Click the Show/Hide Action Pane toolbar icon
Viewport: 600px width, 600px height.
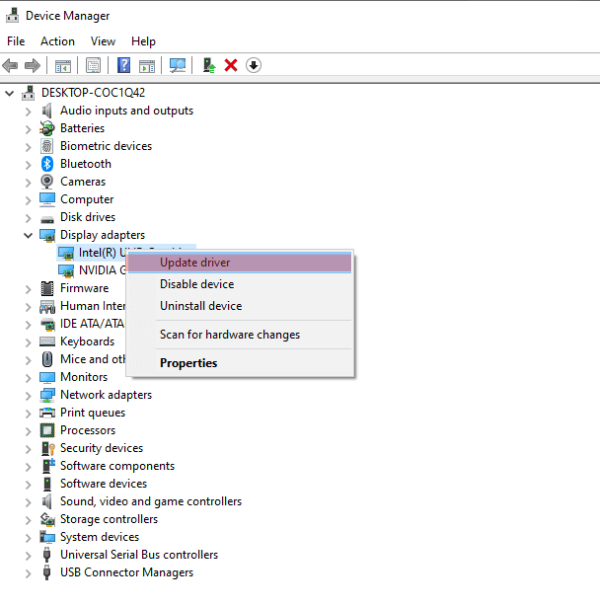(147, 66)
